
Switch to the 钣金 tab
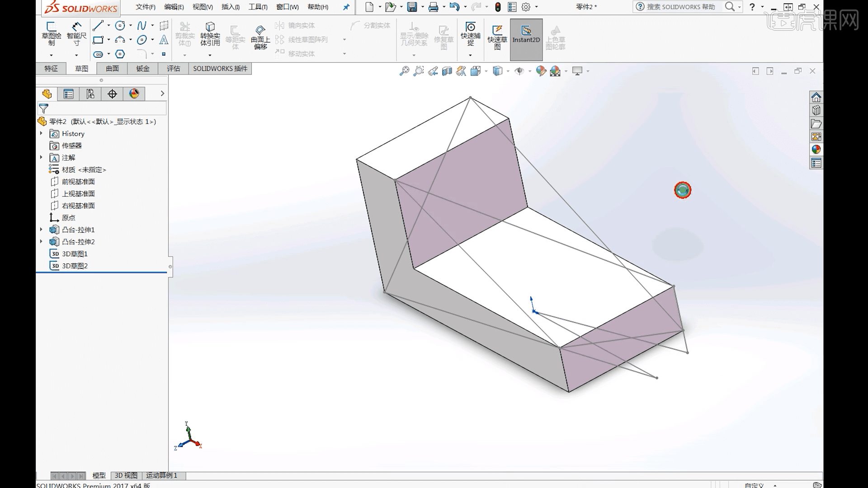click(142, 68)
